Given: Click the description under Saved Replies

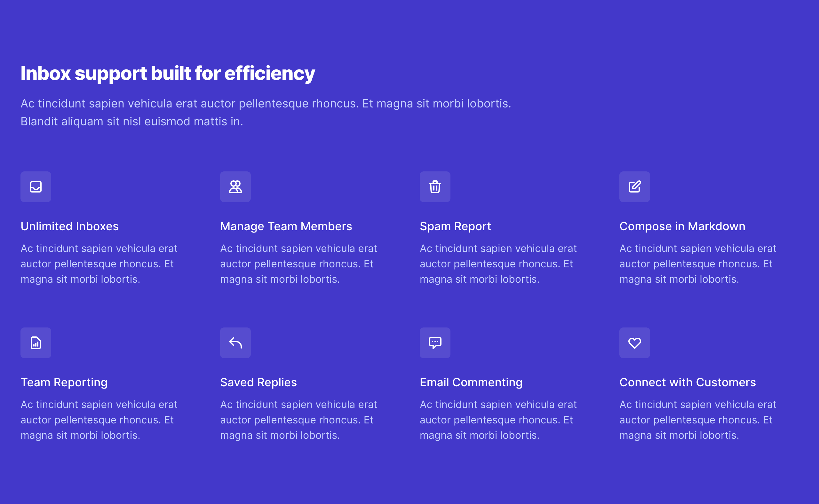Looking at the screenshot, I should click(298, 420).
